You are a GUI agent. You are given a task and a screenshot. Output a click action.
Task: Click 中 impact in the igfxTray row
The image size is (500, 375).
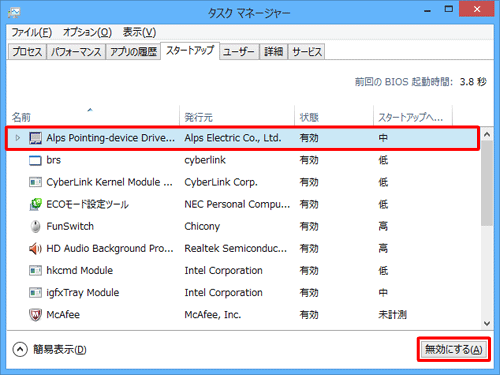(383, 293)
